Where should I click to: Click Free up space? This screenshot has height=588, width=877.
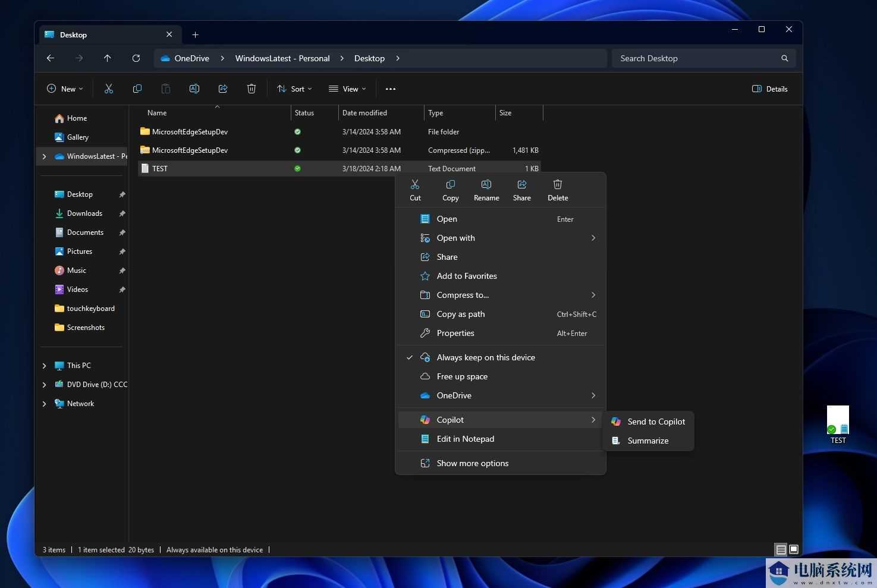(501, 376)
